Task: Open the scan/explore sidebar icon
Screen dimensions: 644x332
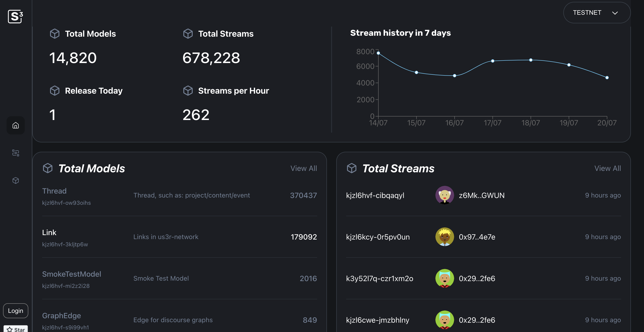Action: coord(15,153)
